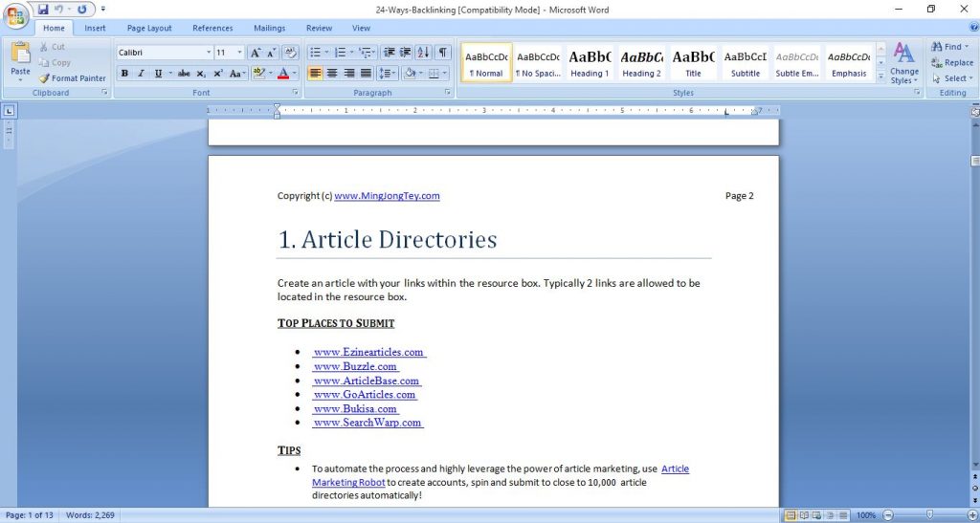This screenshot has width=980, height=523.
Task: Save the document from Quick Access toolbar
Action: click(43, 10)
